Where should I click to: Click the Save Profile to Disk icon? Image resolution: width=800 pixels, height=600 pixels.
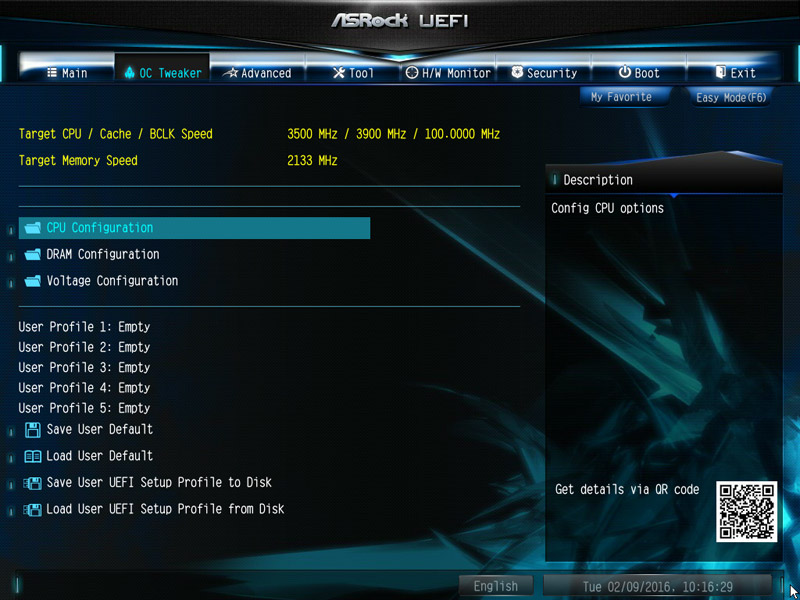click(x=33, y=483)
